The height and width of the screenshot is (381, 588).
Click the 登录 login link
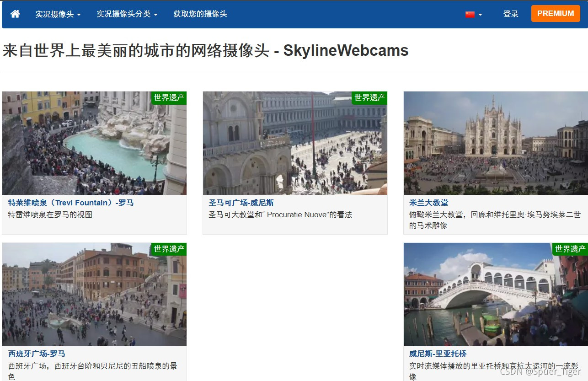(x=511, y=14)
